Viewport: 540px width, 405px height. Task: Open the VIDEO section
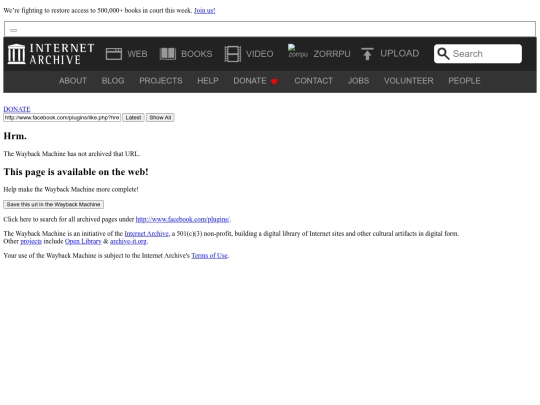point(259,54)
